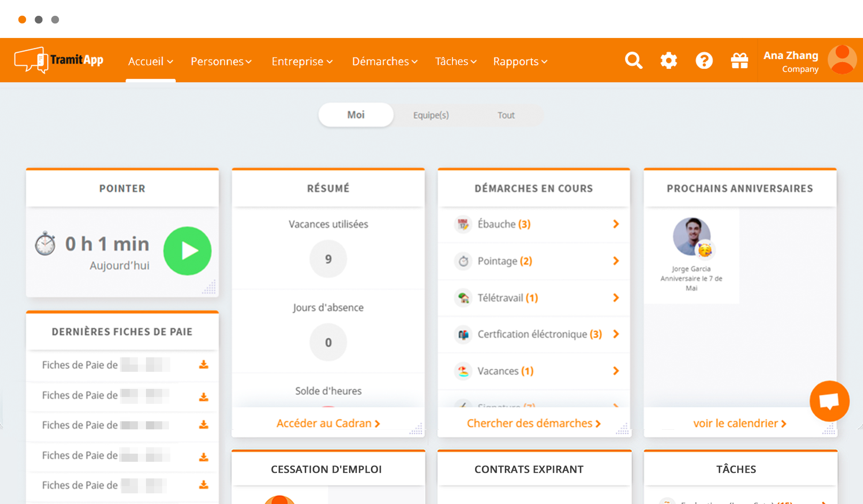Image resolution: width=863 pixels, height=504 pixels.
Task: Open the Rapports dropdown menu
Action: coord(520,61)
